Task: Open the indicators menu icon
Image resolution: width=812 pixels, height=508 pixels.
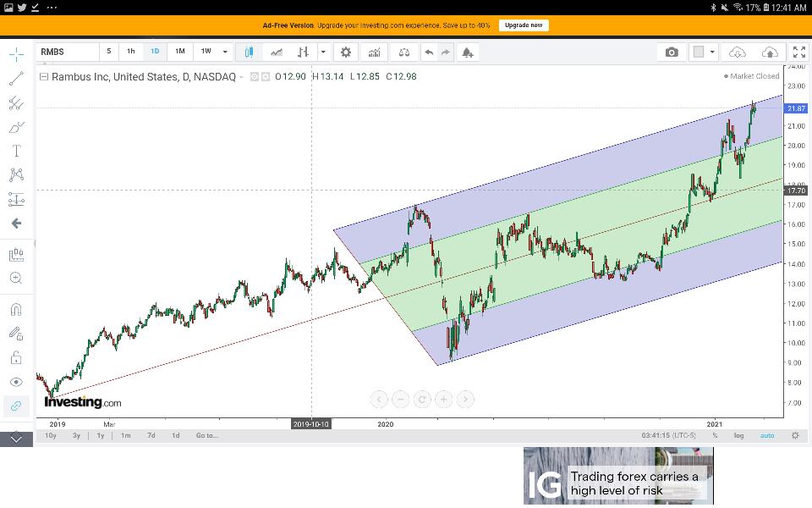Action: [x=374, y=52]
